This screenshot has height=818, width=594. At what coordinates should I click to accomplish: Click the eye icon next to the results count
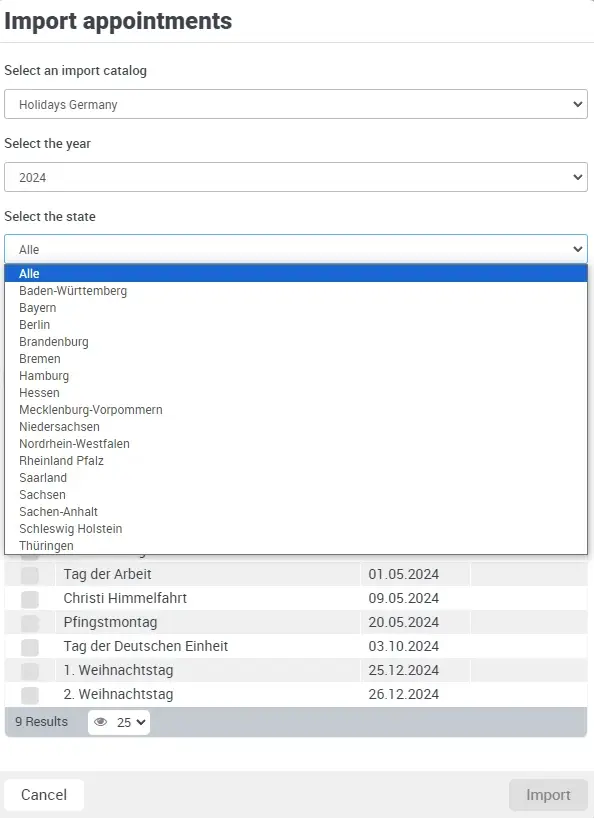pyautogui.click(x=100, y=722)
